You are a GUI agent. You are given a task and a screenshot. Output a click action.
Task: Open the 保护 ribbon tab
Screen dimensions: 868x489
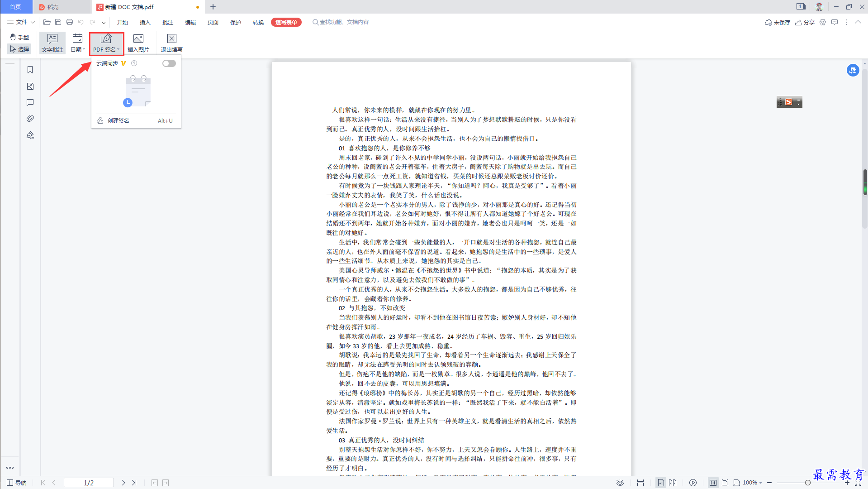tap(236, 22)
